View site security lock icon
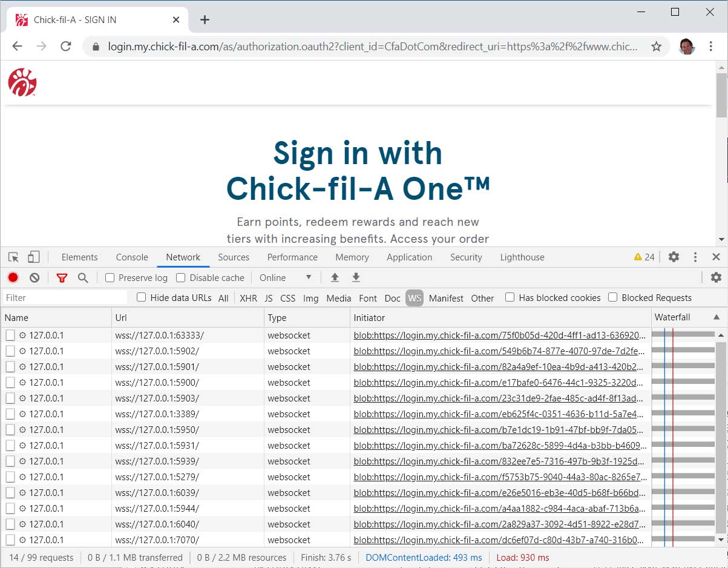 (x=95, y=47)
